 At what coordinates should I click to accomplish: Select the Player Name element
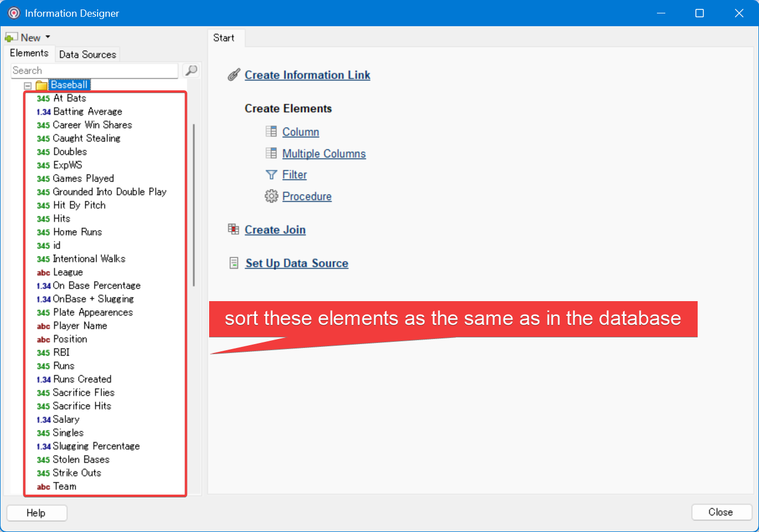pos(80,326)
